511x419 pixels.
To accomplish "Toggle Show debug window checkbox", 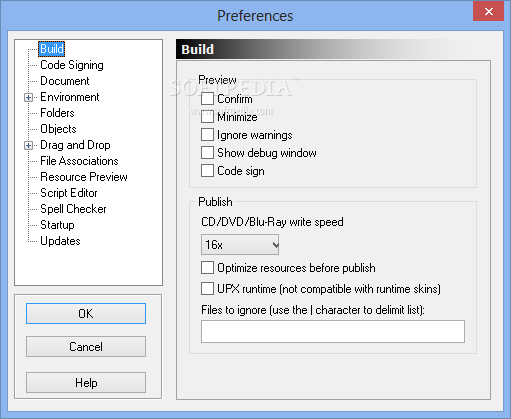I will pos(207,153).
